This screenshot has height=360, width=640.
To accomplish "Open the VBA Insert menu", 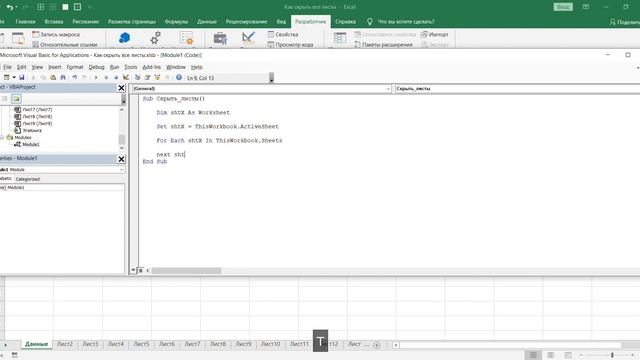I will click(55, 67).
